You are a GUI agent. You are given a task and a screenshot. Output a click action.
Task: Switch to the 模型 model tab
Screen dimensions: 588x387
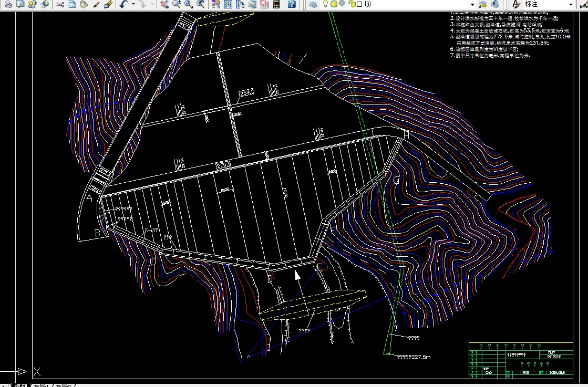[20, 386]
